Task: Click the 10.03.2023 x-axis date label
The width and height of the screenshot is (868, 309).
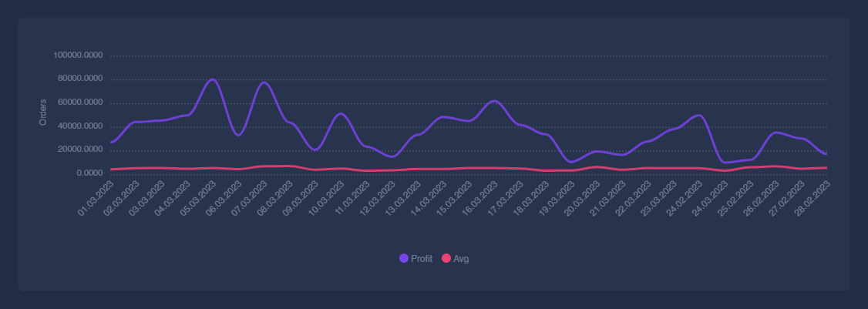Action: tap(326, 199)
